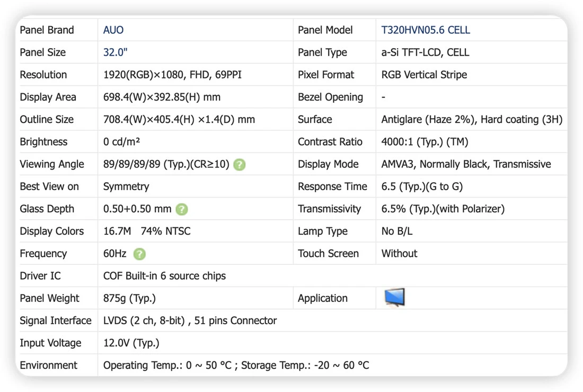Click the question mark icon beside 60Hz Frequency

[x=139, y=254]
